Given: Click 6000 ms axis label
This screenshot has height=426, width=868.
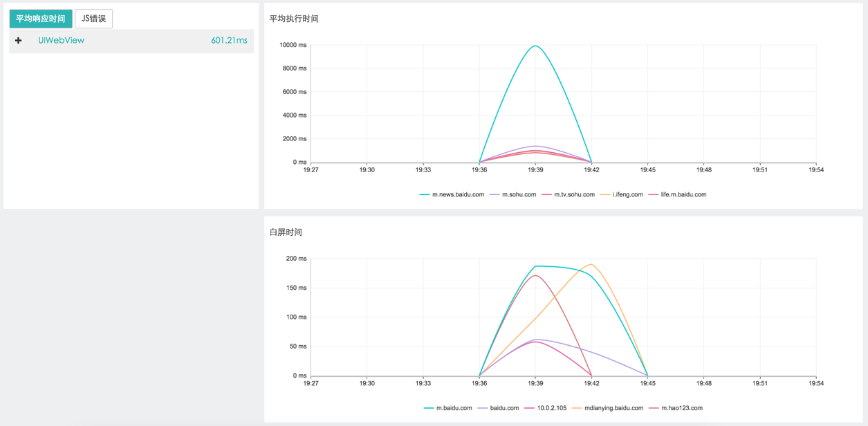Looking at the screenshot, I should (295, 92).
